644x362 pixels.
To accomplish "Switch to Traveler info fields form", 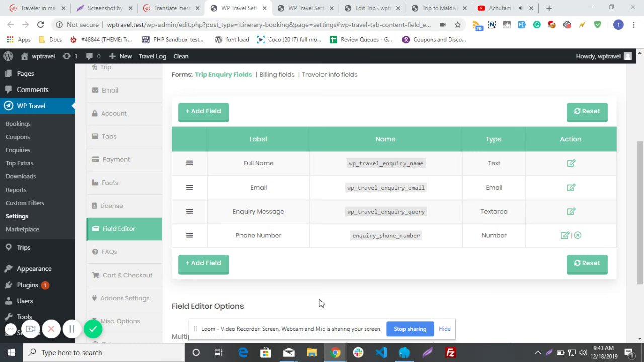I will point(330,74).
